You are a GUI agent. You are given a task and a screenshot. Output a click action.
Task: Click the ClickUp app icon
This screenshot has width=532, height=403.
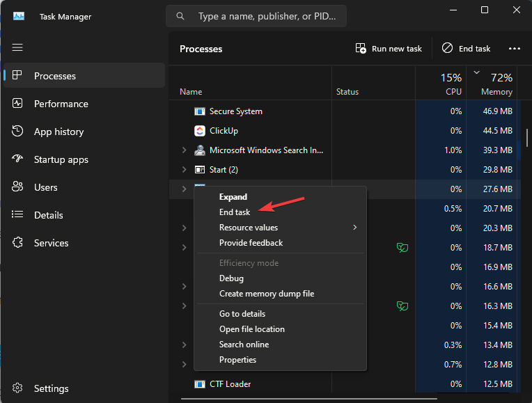pos(199,131)
